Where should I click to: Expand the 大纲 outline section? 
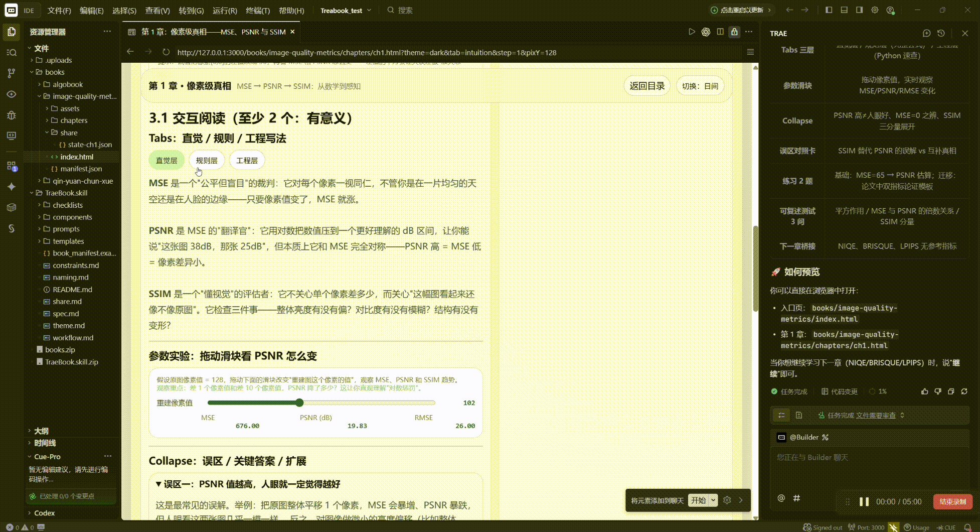(x=41, y=431)
